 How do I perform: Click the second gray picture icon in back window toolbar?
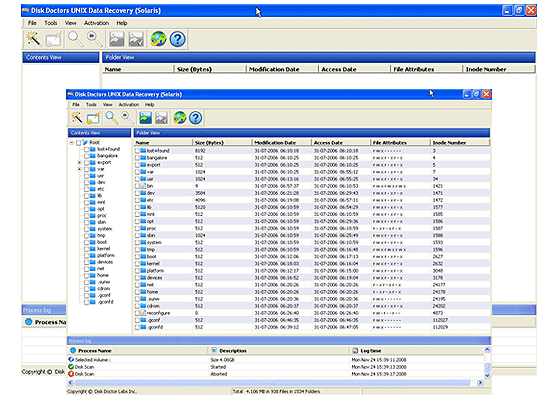[x=136, y=39]
